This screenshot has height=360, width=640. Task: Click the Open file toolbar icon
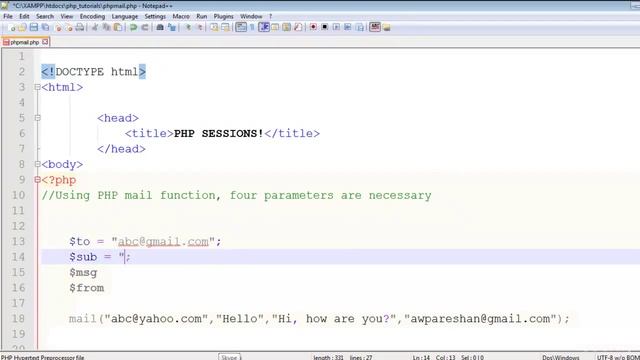point(22,27)
